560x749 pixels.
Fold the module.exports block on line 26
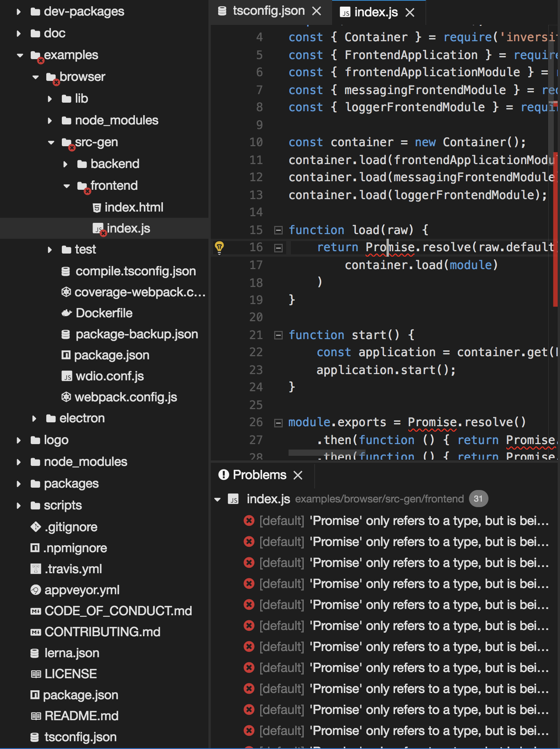278,423
